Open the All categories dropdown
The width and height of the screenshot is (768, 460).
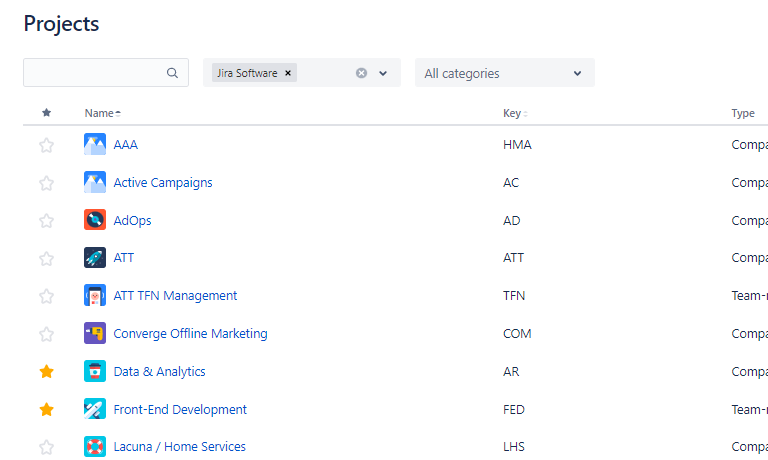click(x=504, y=73)
